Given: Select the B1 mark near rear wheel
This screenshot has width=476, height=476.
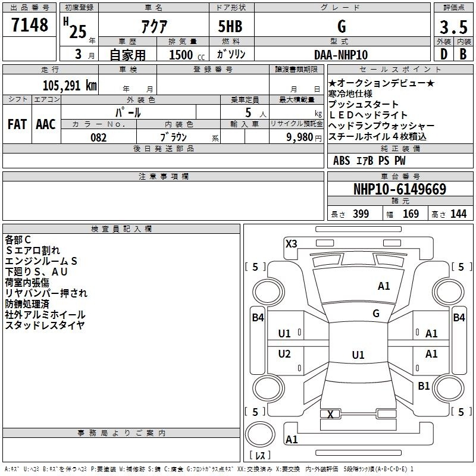Looking at the screenshot, I should [424, 386].
